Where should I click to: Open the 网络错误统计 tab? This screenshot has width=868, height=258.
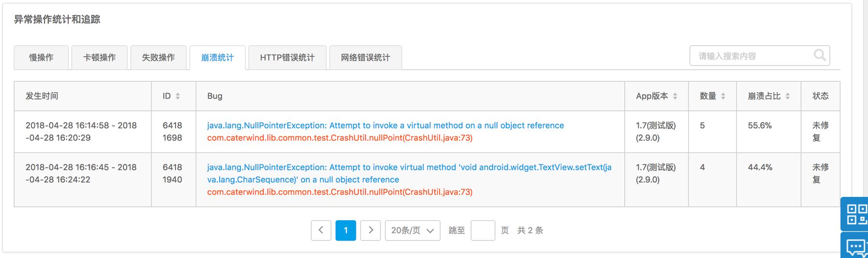pos(365,58)
